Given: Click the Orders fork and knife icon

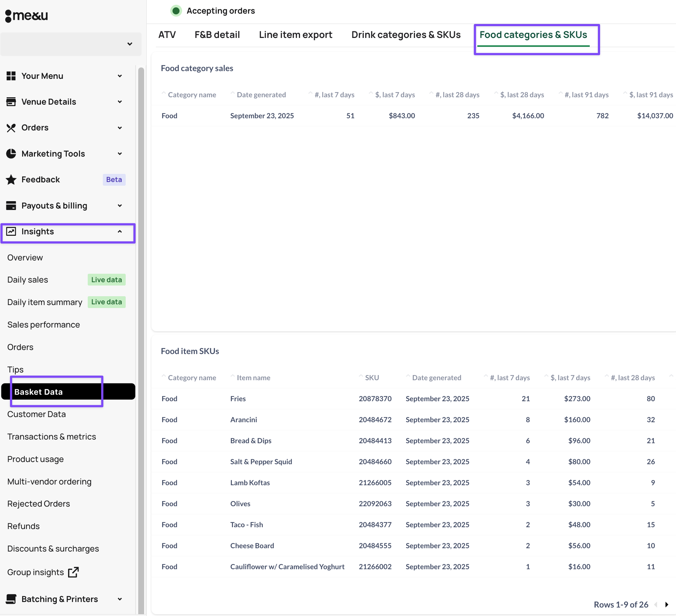Looking at the screenshot, I should tap(11, 128).
